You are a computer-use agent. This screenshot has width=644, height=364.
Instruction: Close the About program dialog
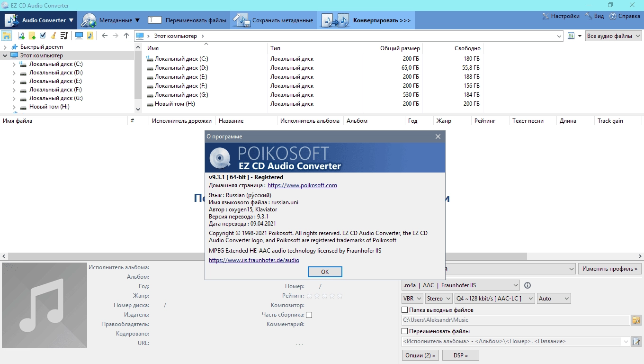click(438, 136)
